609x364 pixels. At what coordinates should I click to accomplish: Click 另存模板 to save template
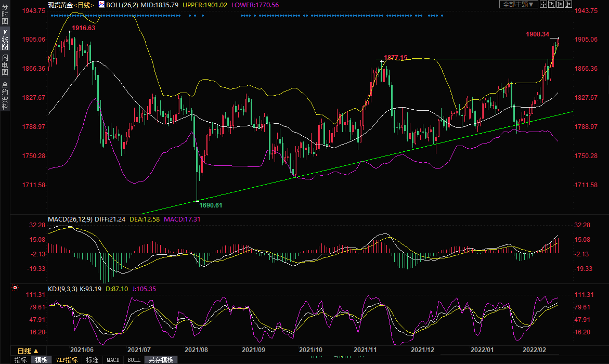tap(160, 360)
